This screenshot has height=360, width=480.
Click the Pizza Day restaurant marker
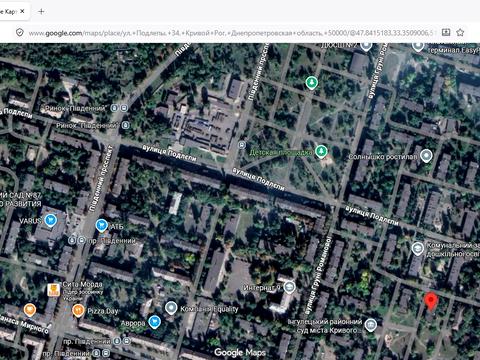[78, 310]
